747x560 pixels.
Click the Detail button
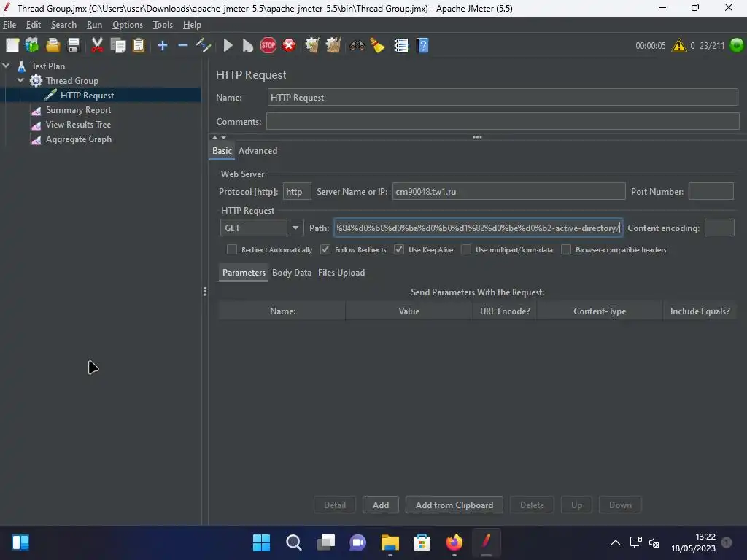coord(335,505)
